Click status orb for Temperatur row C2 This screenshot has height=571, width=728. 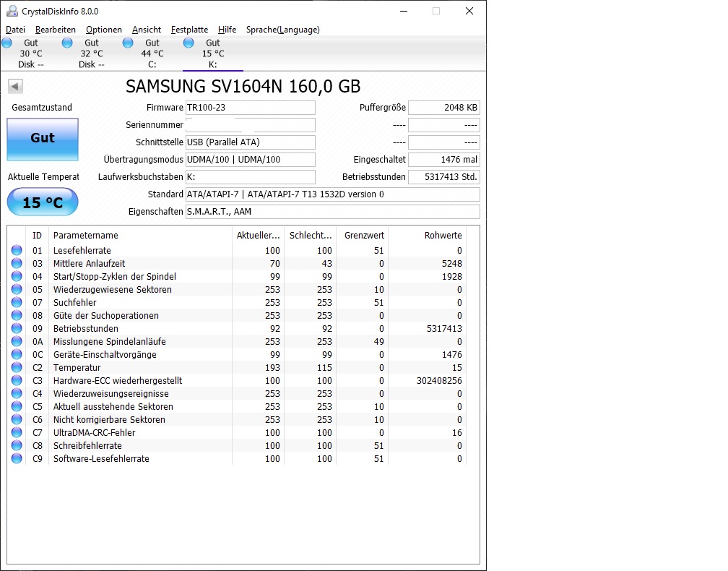pos(17,367)
